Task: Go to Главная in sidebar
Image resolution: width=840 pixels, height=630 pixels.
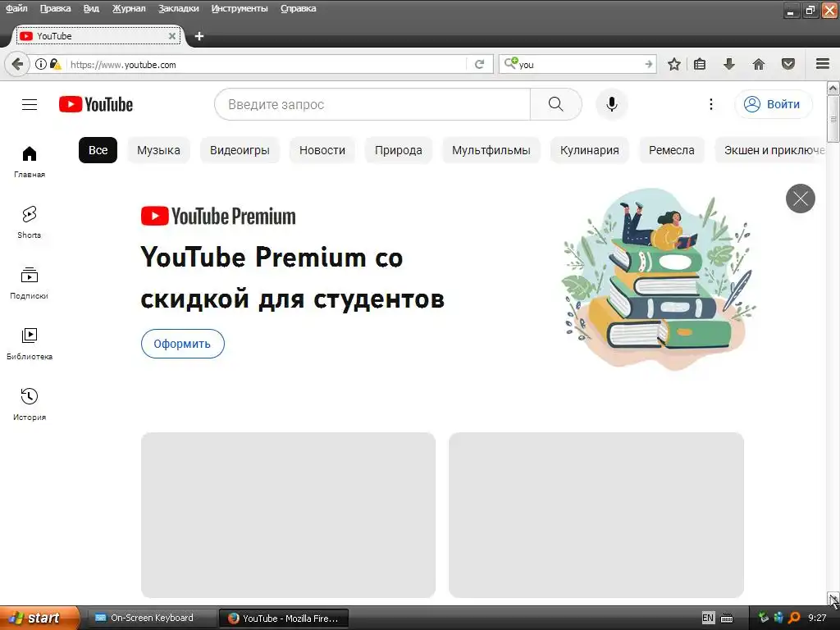Action: tap(30, 162)
